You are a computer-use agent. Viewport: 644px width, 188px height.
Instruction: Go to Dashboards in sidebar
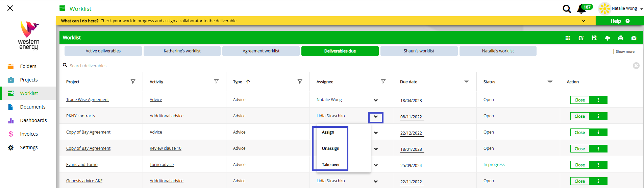[28, 120]
